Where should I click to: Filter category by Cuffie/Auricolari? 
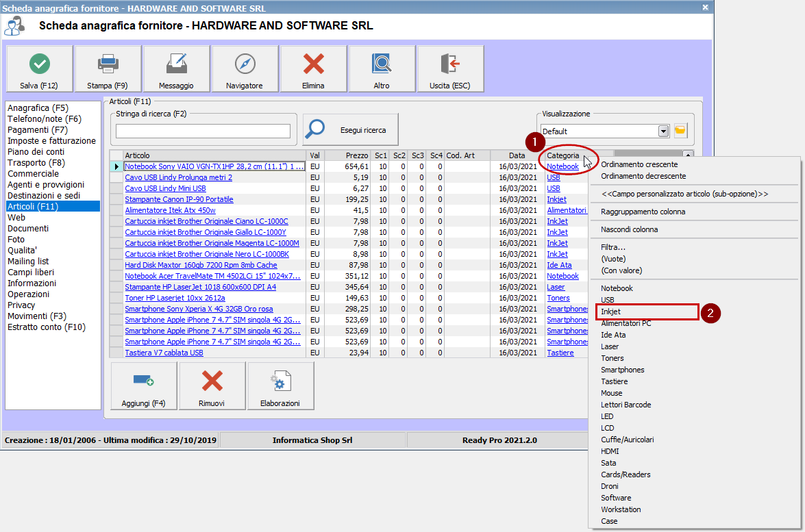(628, 440)
